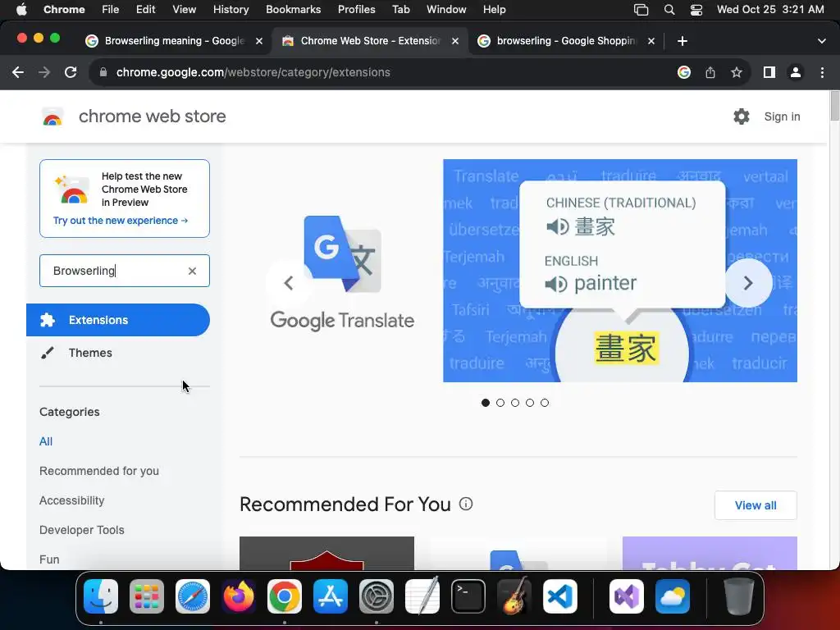The image size is (840, 630).
Task: Clear the Browserling search text
Action: (192, 271)
